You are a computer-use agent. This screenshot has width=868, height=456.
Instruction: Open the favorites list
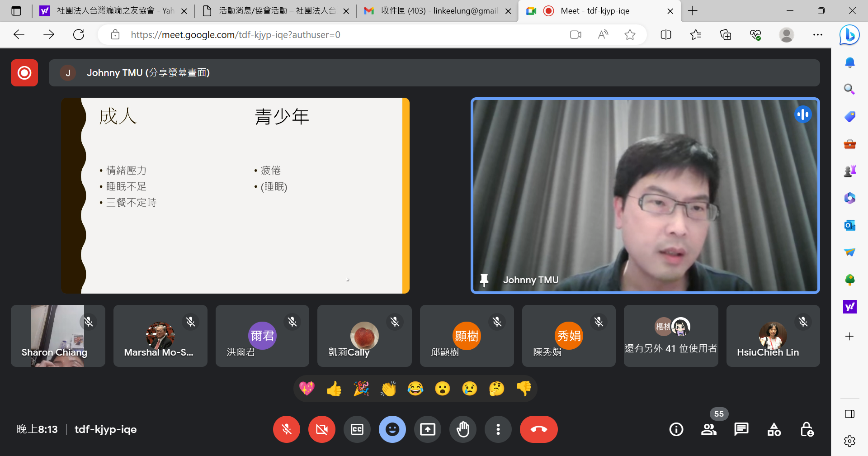[696, 34]
